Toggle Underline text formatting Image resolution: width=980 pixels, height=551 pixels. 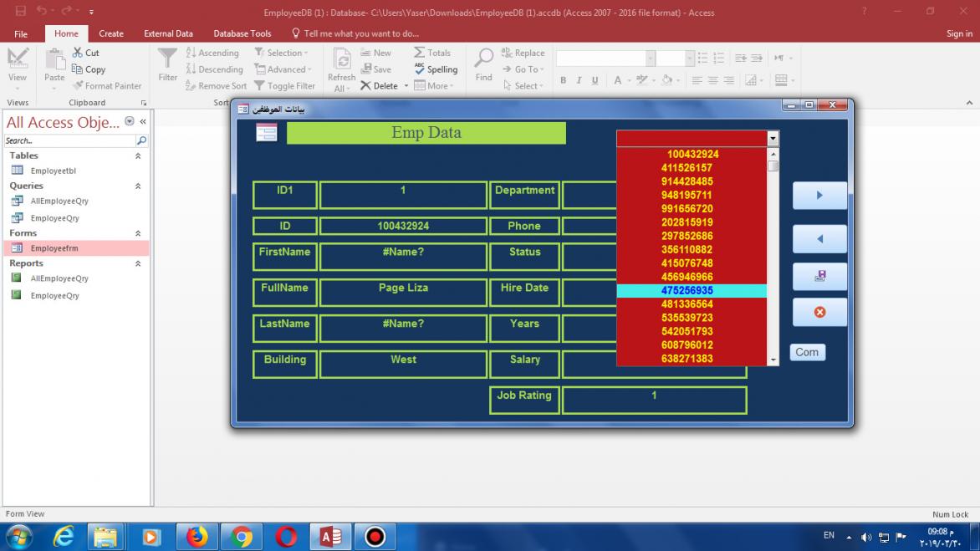[x=595, y=80]
